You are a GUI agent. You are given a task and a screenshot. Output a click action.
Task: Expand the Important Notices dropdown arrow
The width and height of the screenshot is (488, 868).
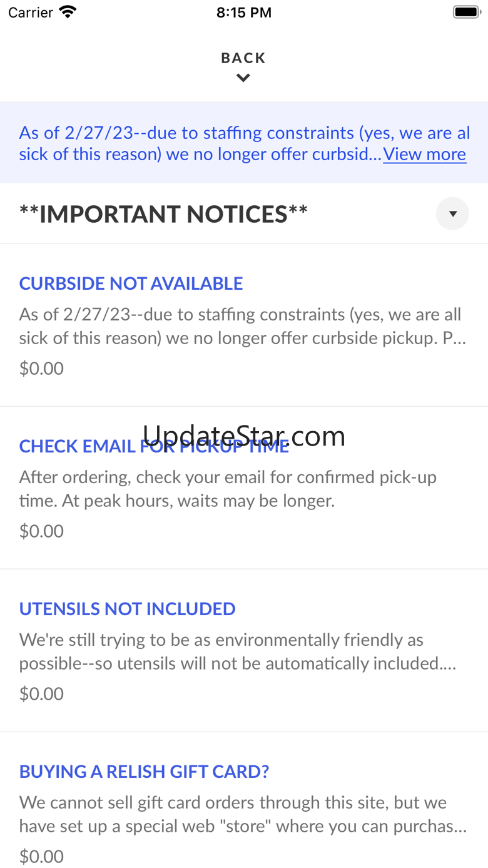pyautogui.click(x=452, y=213)
